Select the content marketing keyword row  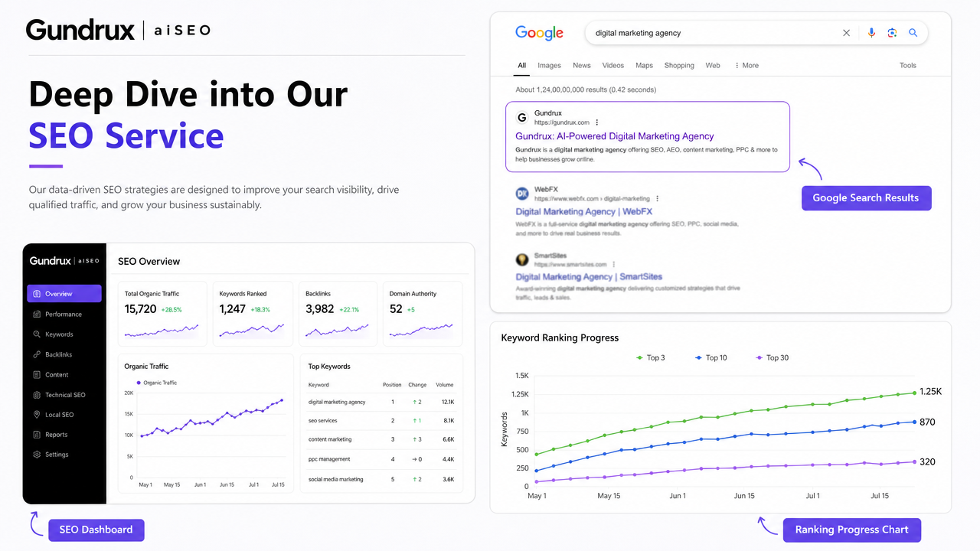tap(381, 440)
